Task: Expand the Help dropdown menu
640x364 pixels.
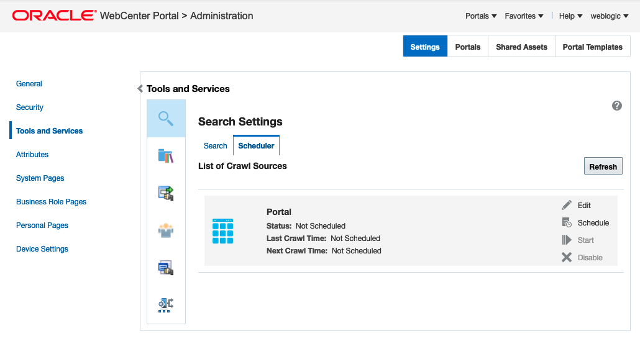Action: (x=570, y=16)
